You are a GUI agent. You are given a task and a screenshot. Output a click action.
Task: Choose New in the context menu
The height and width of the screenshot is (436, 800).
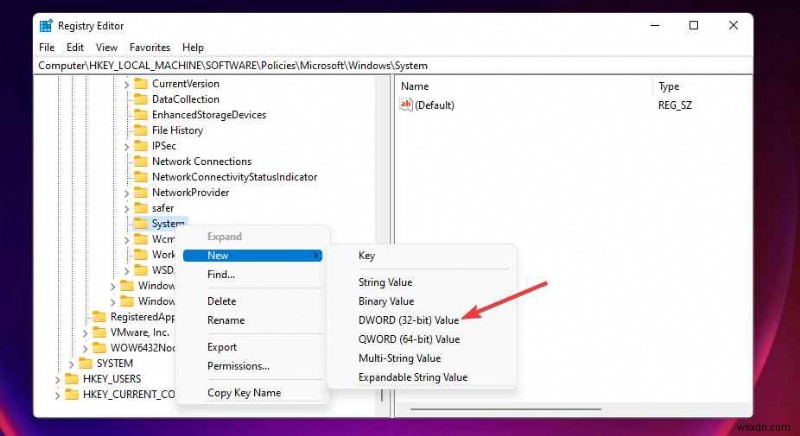pyautogui.click(x=253, y=255)
